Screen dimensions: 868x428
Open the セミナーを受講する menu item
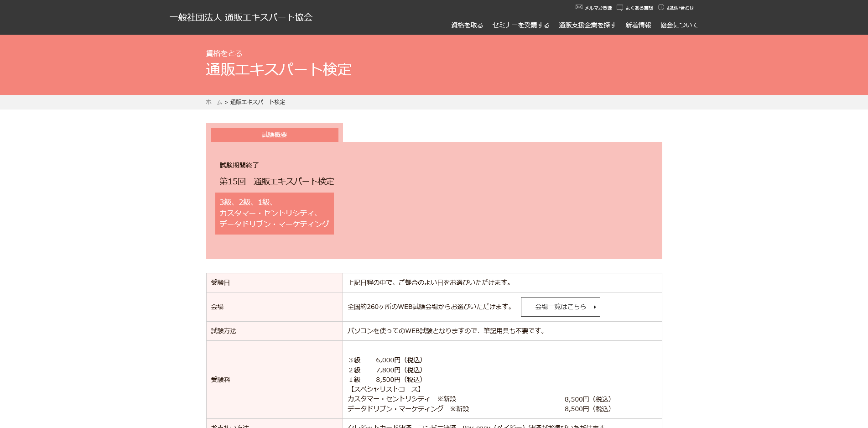(521, 25)
